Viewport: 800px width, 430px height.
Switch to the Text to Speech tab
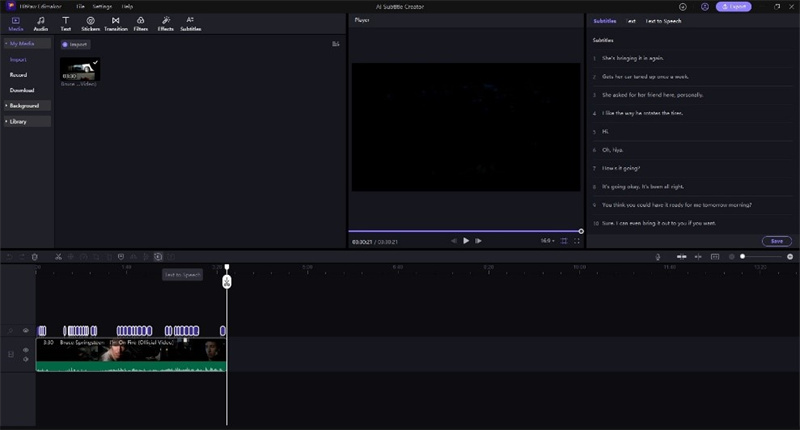point(664,21)
